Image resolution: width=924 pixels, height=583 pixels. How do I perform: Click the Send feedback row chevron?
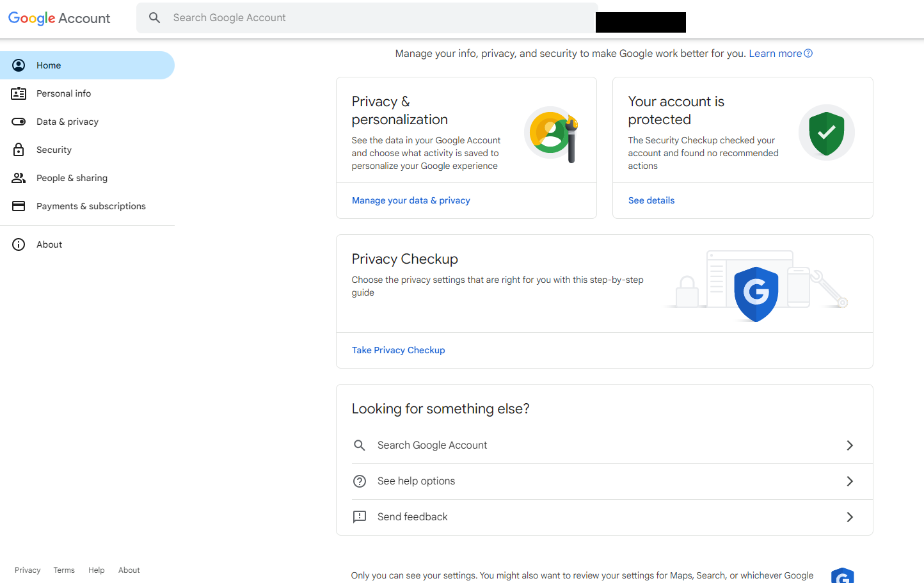(850, 517)
